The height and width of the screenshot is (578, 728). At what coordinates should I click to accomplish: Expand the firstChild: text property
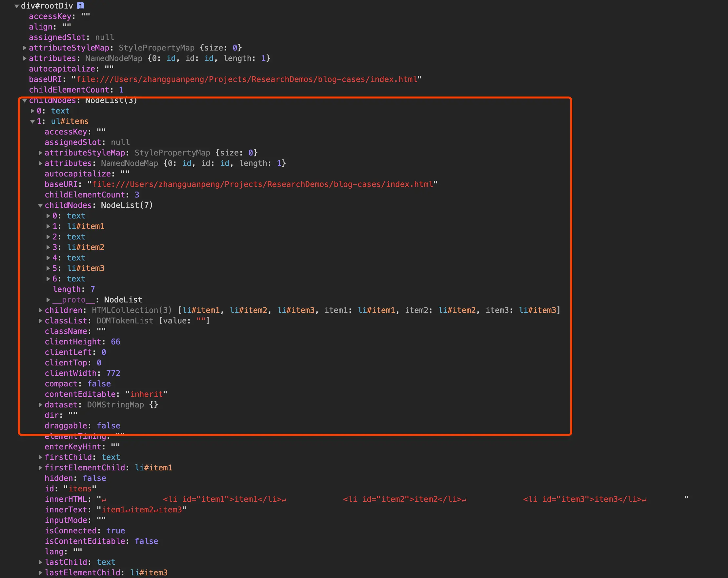click(x=40, y=457)
